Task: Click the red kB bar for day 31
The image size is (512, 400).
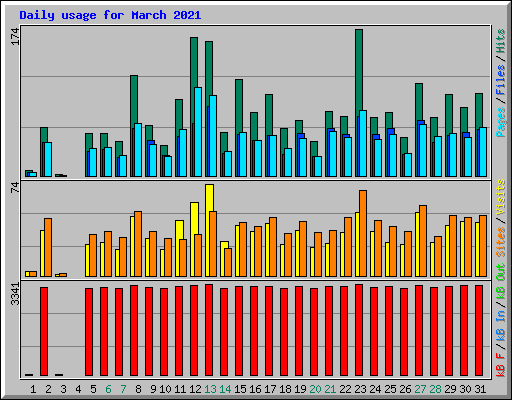Action: 479,330
